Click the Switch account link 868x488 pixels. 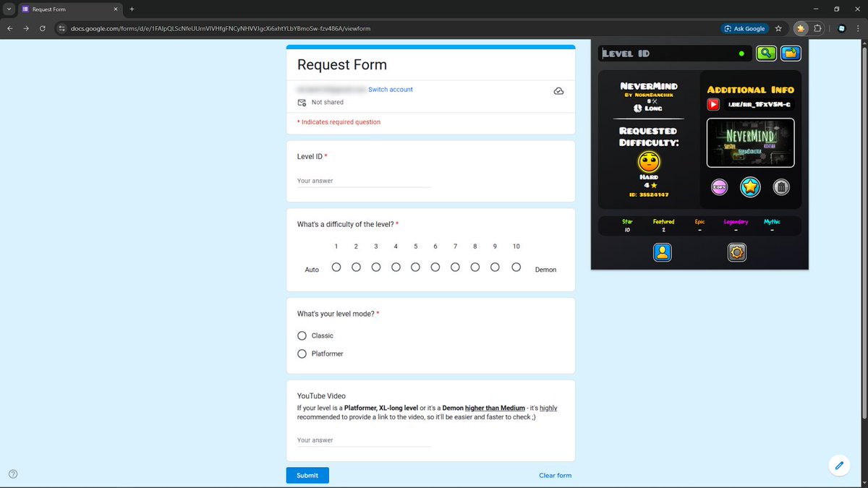(391, 90)
